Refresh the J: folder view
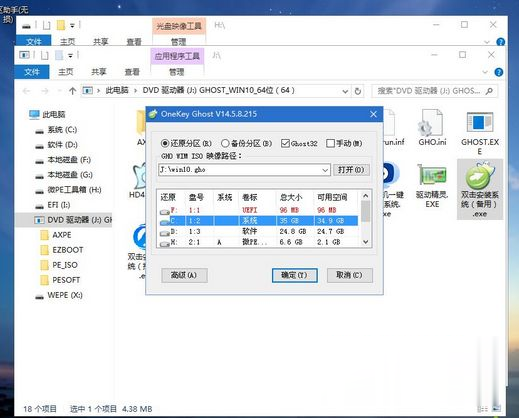This screenshot has width=519, height=418. (x=358, y=91)
